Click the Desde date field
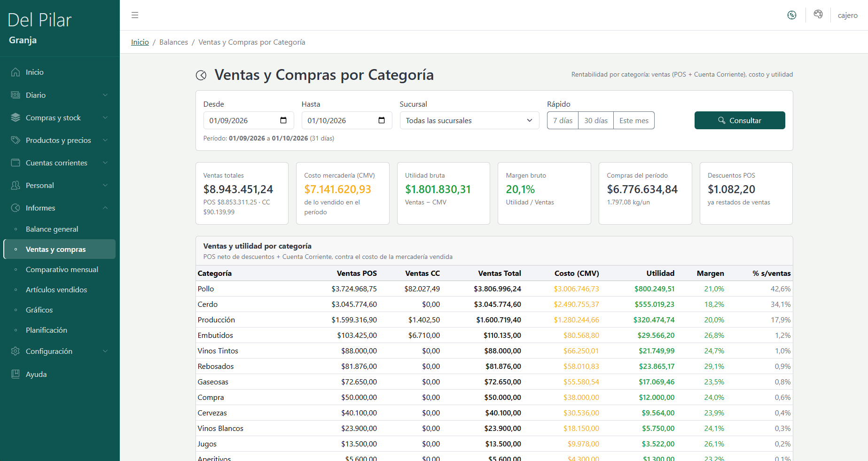Image resolution: width=868 pixels, height=461 pixels. [249, 120]
